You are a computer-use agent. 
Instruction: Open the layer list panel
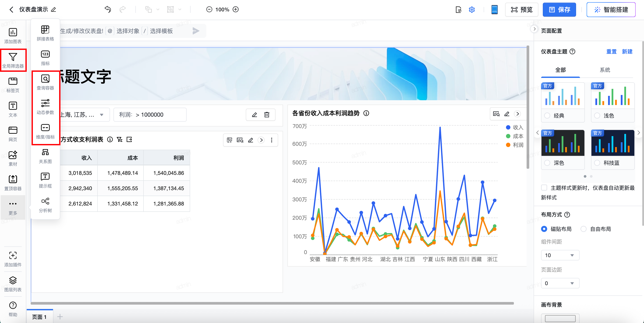coord(13,284)
